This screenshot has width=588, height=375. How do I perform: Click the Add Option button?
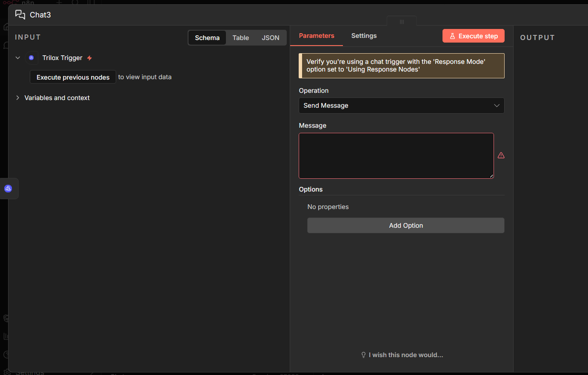(405, 226)
